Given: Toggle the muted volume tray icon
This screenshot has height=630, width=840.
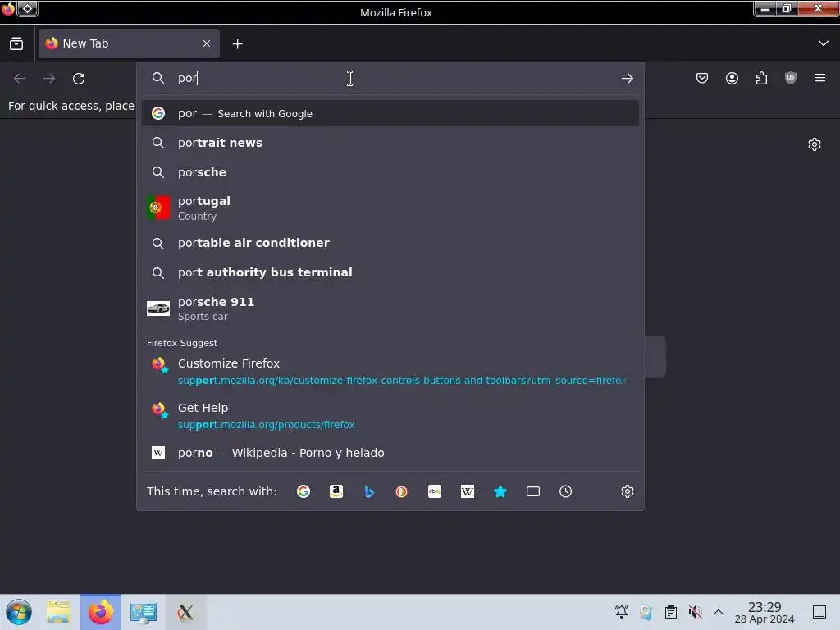Looking at the screenshot, I should point(695,611).
